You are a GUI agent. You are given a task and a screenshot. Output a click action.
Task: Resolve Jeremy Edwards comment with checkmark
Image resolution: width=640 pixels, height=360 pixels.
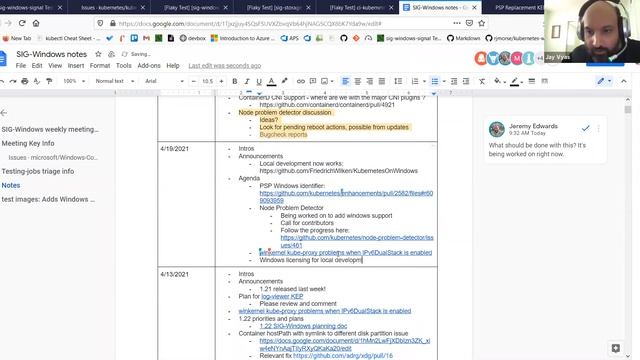(586, 129)
